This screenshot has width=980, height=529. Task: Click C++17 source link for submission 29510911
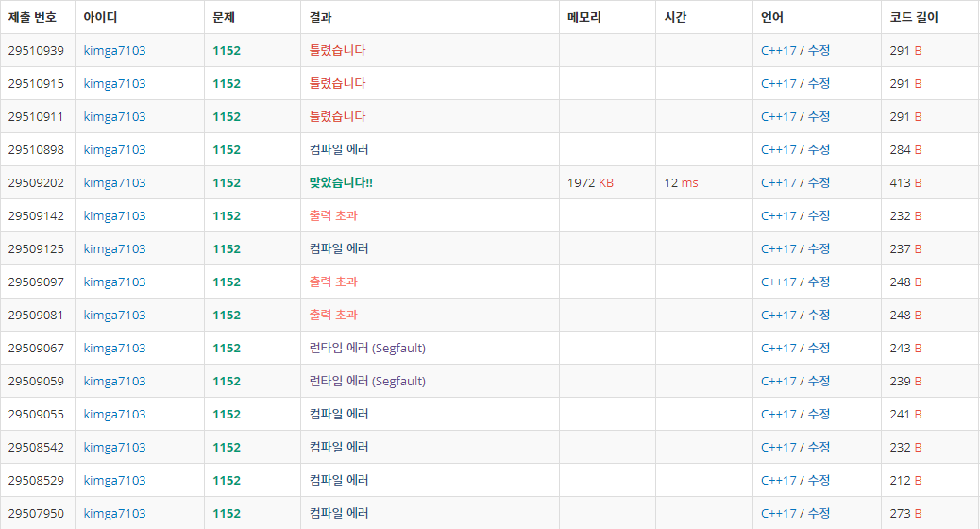[778, 117]
